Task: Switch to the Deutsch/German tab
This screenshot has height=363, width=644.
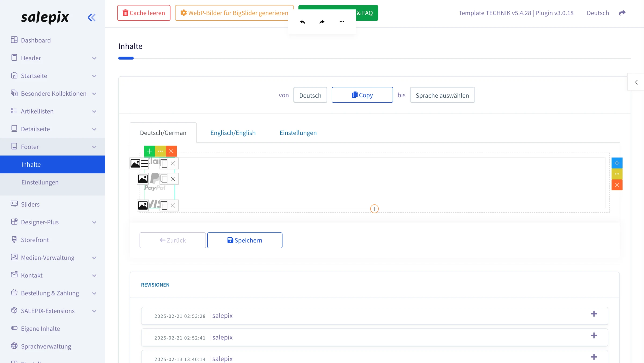Action: 163,133
